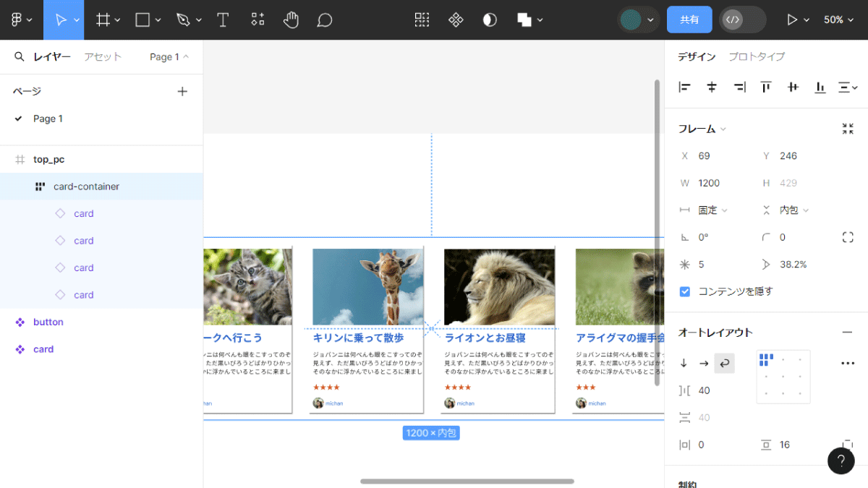Click the canvas horizontal scrollbar

coord(467,481)
